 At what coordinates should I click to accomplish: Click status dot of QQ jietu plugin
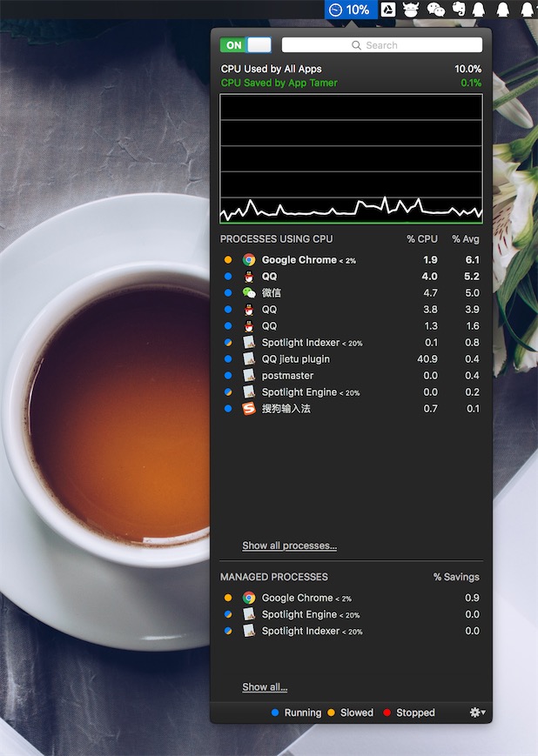(228, 358)
